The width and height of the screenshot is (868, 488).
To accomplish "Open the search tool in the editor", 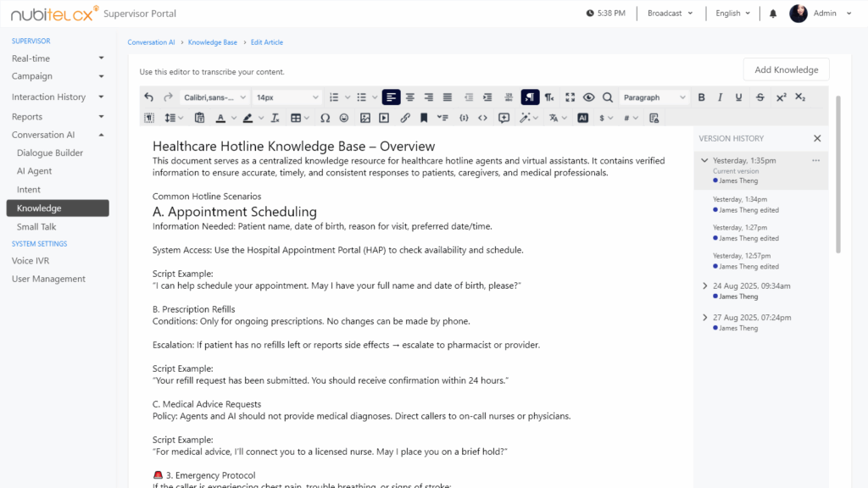I will 608,97.
